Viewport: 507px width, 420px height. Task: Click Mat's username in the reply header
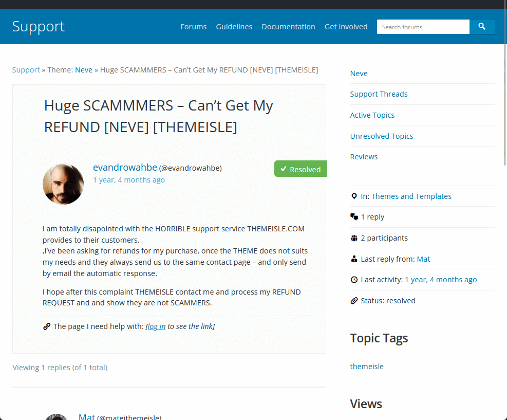(x=87, y=417)
